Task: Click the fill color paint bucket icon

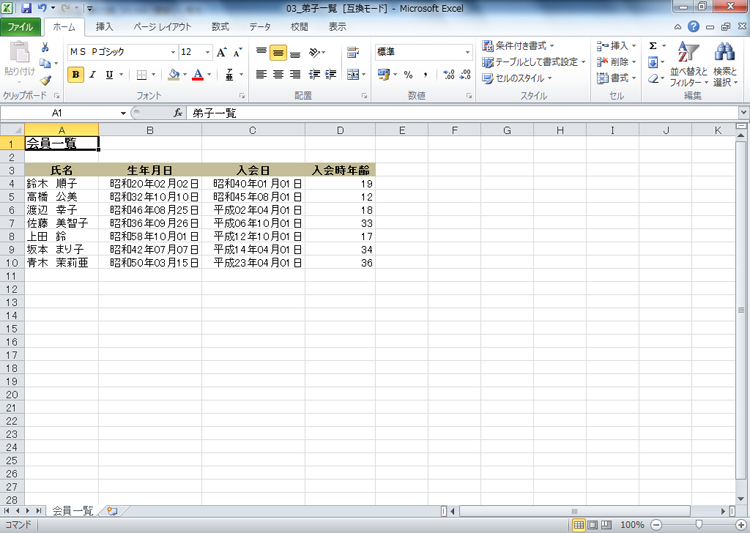Action: (174, 75)
